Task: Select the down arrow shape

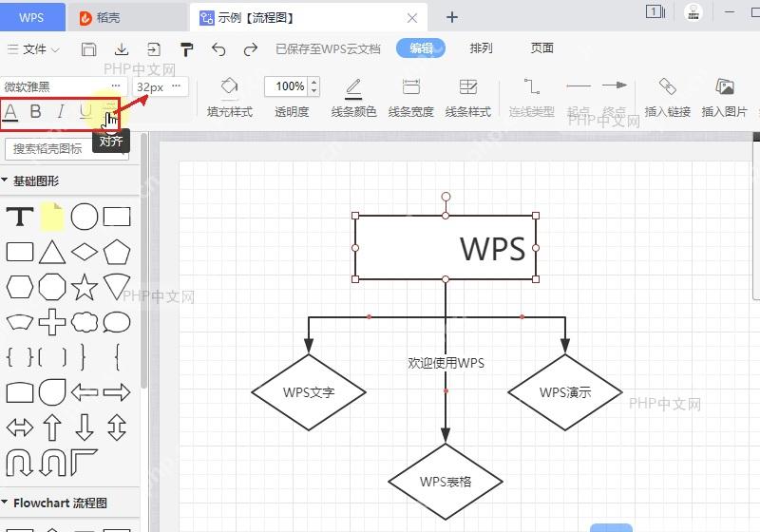Action: point(85,427)
